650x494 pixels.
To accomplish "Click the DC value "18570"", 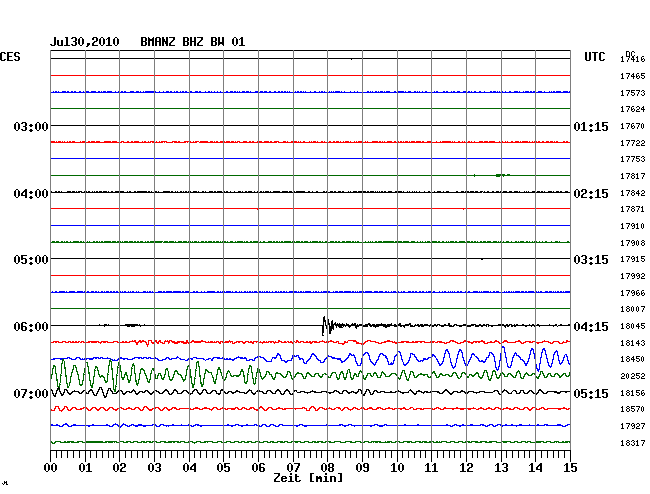I will [x=633, y=409].
